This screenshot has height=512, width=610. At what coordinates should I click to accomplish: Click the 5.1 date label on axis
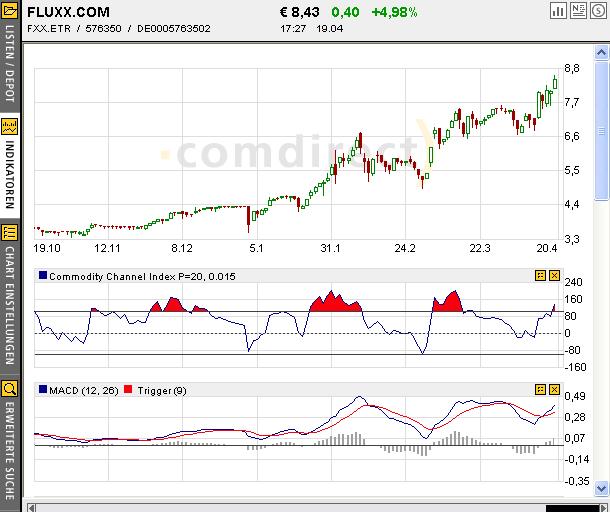pos(256,248)
